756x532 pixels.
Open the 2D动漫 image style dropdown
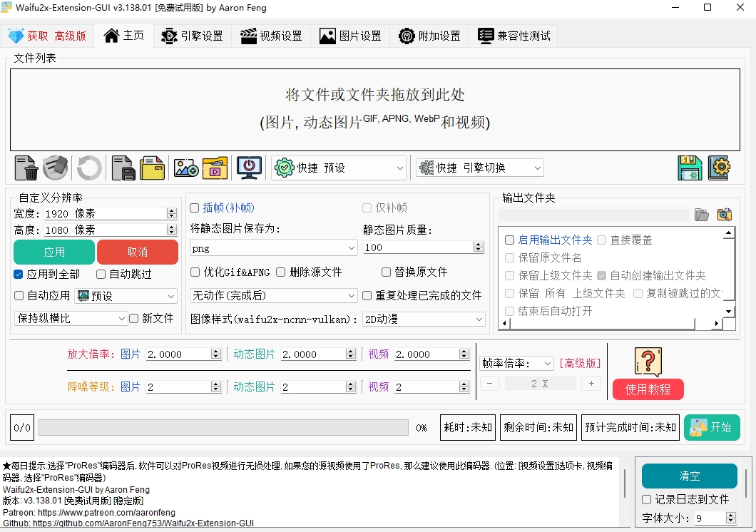424,319
